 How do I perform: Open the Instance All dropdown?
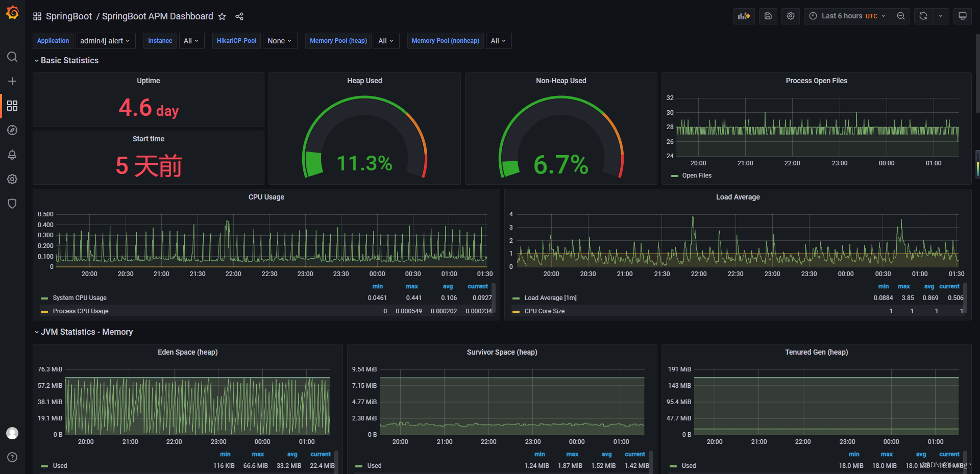(191, 41)
